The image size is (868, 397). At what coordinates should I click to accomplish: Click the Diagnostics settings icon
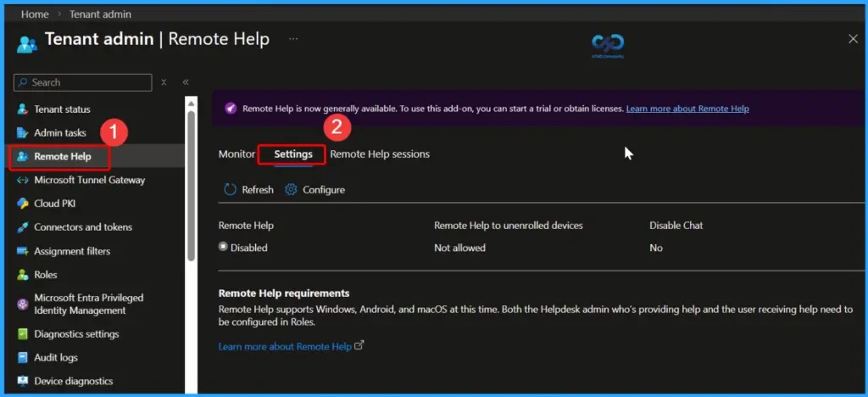pos(23,334)
